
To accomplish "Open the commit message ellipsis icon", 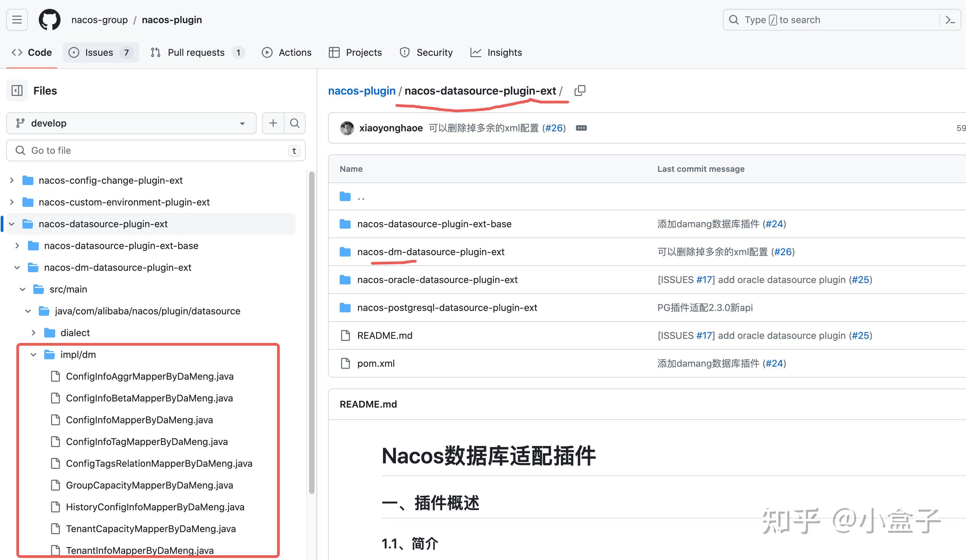I will pyautogui.click(x=581, y=128).
